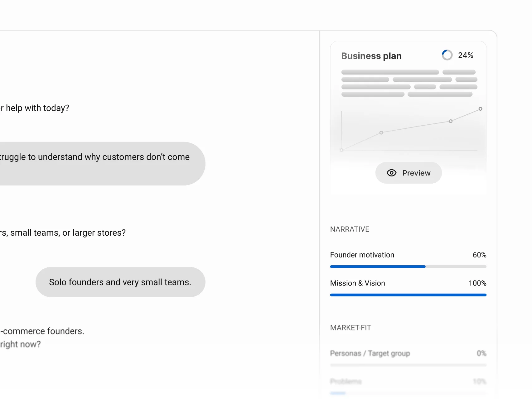
Task: Click the Mission & Vision progress bar
Action: coord(408,295)
